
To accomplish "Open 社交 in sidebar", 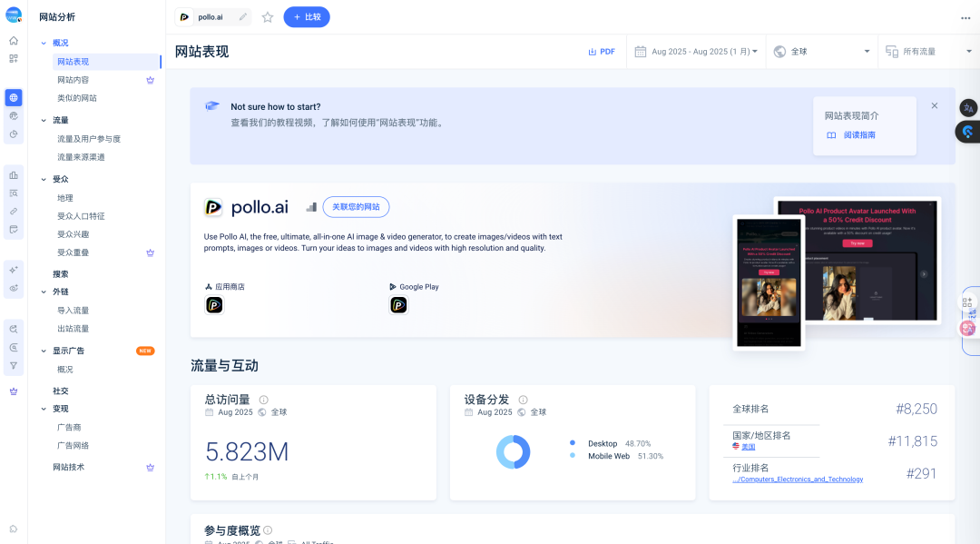I will pos(61,391).
